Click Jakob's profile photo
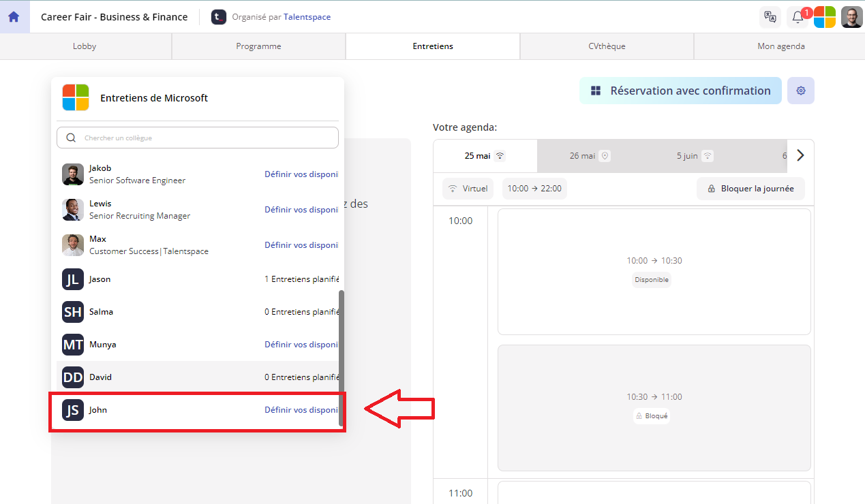Viewport: 865px width, 504px height. (73, 174)
